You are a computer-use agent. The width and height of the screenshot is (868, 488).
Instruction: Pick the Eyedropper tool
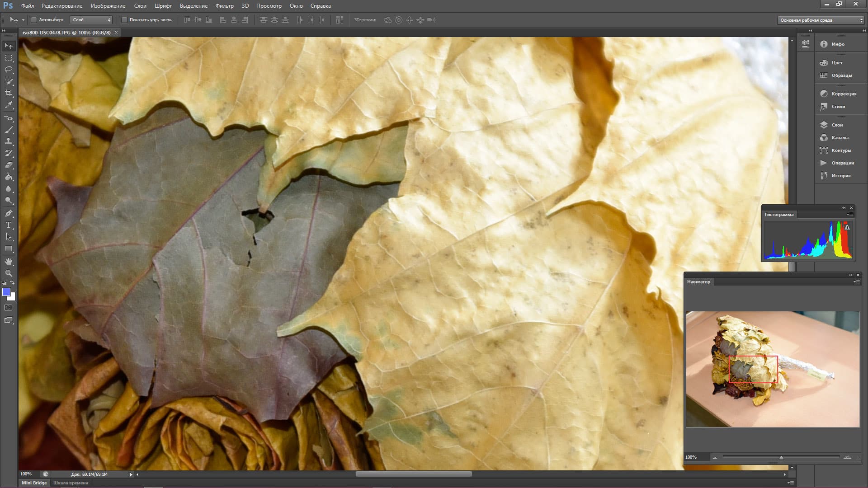click(x=9, y=105)
